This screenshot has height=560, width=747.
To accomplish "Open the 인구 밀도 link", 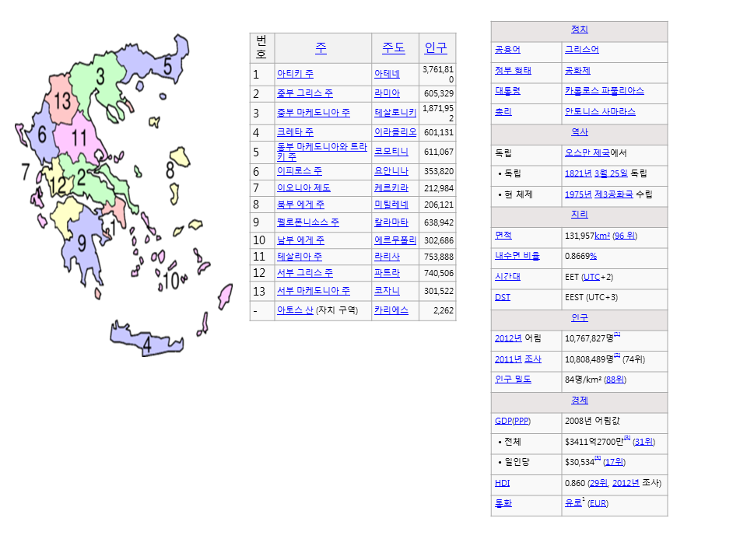I will coord(513,380).
